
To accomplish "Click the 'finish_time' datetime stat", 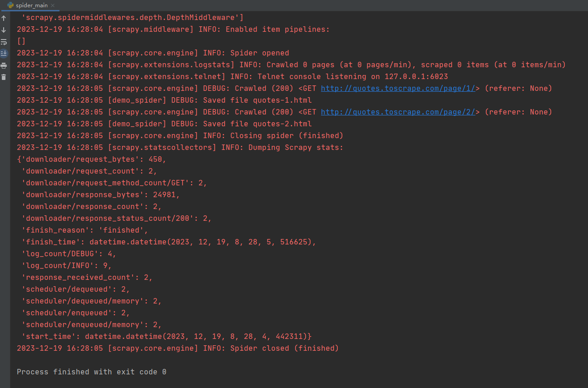I will tap(169, 242).
